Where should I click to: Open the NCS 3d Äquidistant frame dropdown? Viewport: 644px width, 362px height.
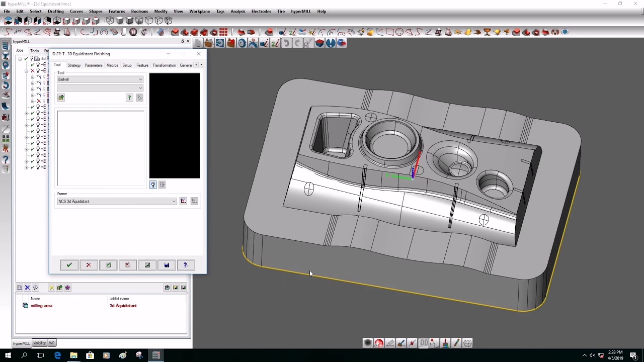point(117,201)
